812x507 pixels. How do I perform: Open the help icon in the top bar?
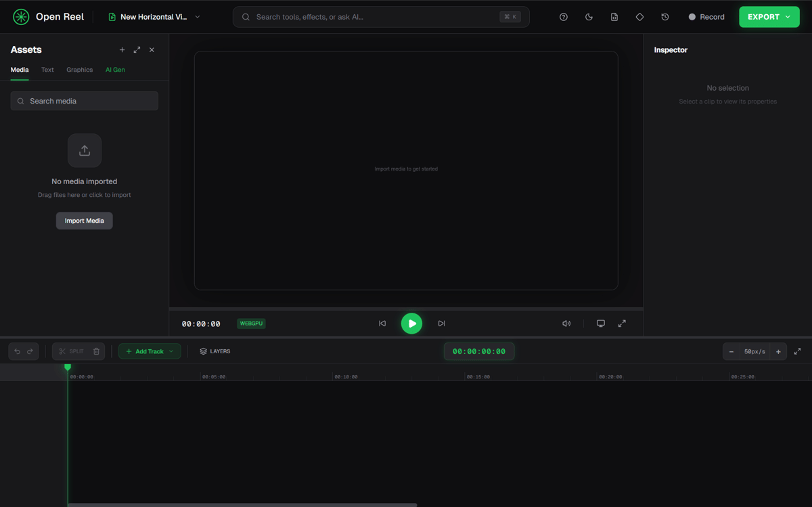[x=563, y=16]
